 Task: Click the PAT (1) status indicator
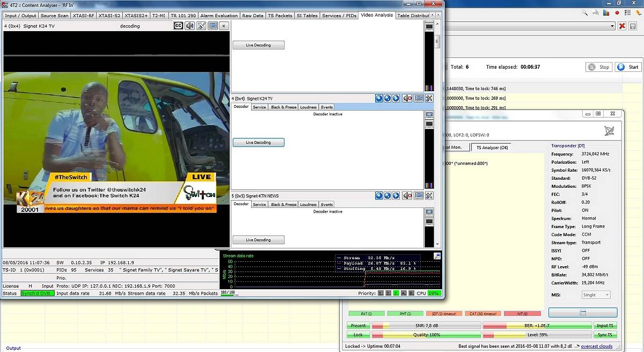[x=367, y=313]
